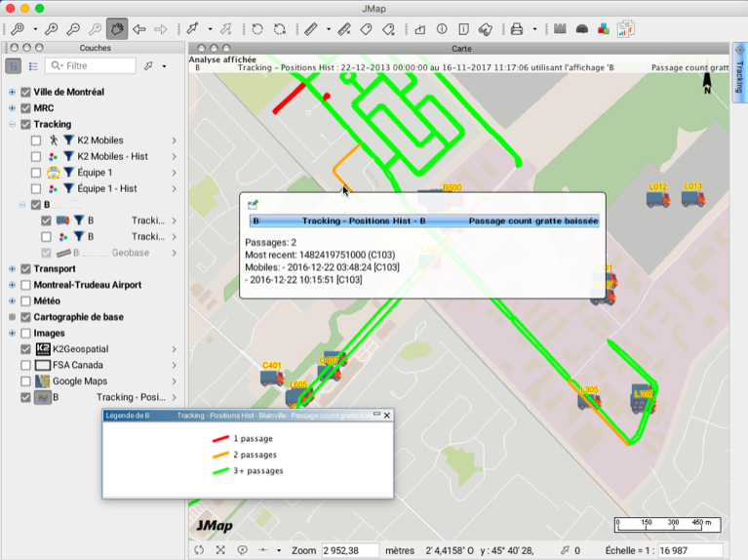This screenshot has width=748, height=560.
Task: Open the print options dropdown arrow
Action: (534, 29)
